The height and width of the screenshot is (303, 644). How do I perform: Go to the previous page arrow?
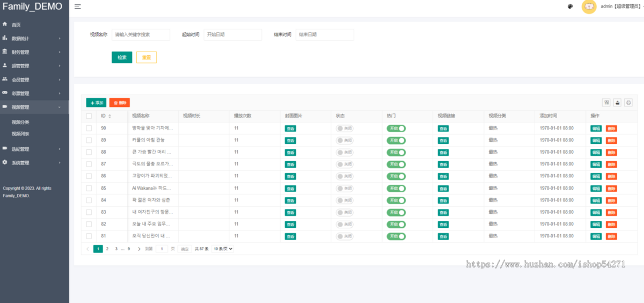(x=89, y=249)
